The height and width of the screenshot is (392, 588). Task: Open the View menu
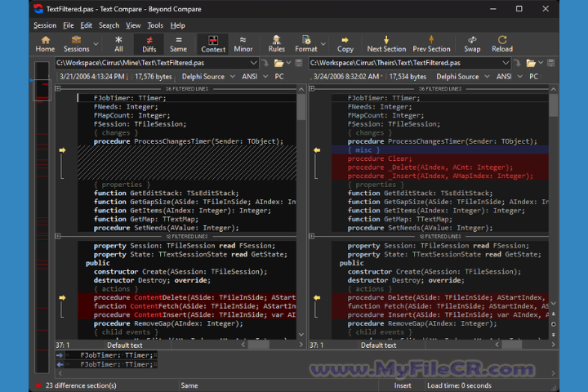coord(133,25)
